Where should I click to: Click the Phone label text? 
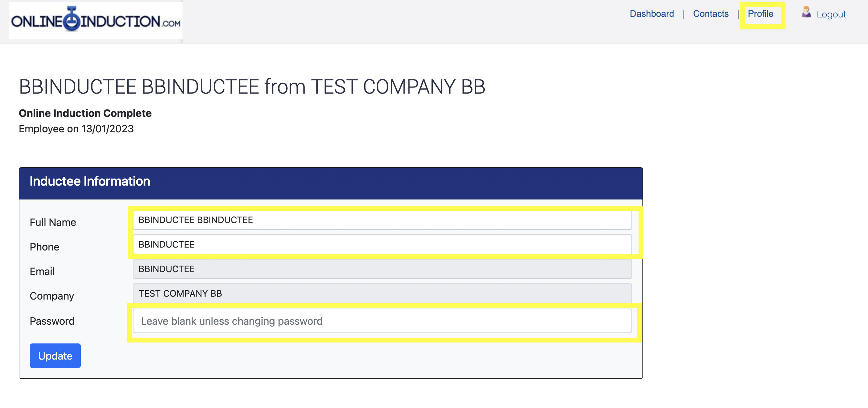pyautogui.click(x=45, y=247)
